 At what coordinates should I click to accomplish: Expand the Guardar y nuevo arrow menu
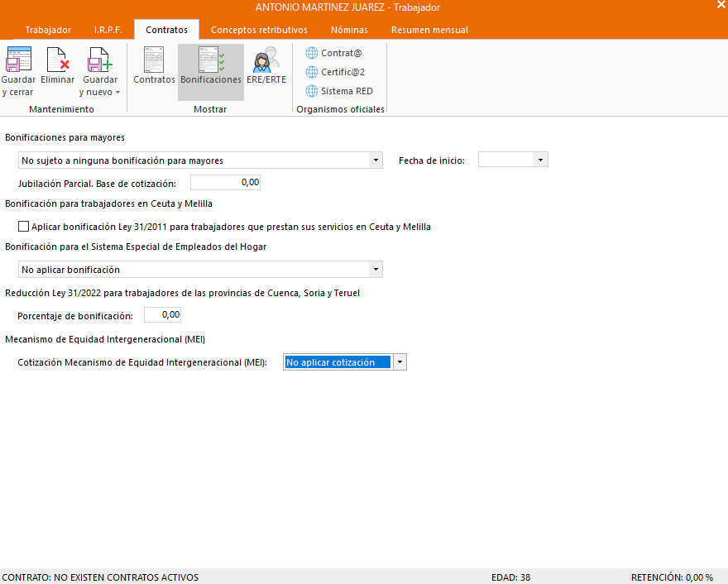117,93
